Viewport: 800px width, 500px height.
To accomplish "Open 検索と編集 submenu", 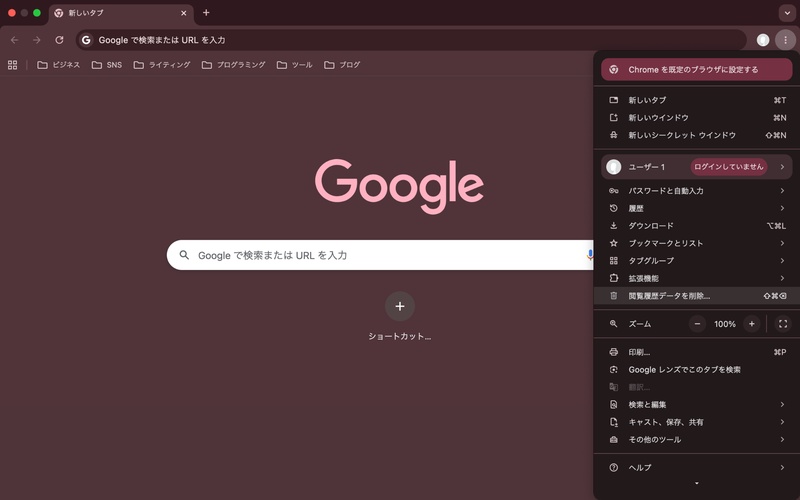I will tap(696, 405).
